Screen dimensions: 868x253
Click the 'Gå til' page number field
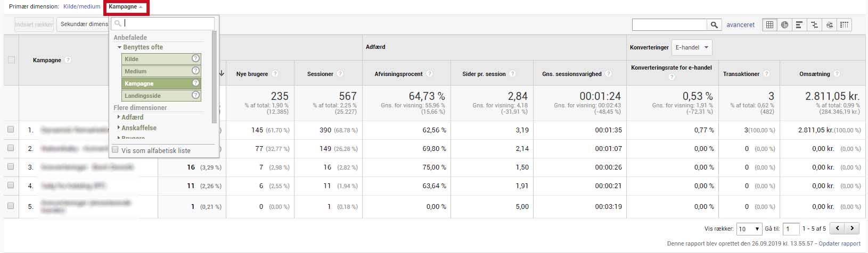tap(791, 229)
